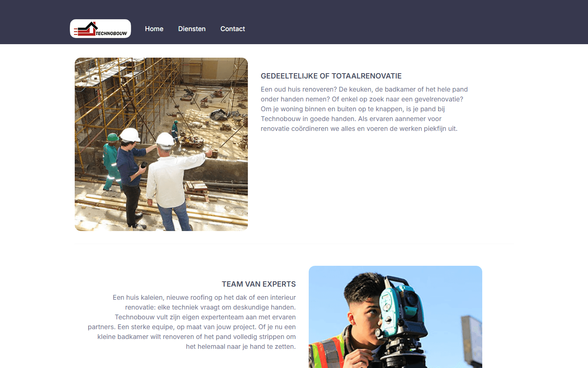
Task: Open the Diensten menu item
Action: [x=192, y=29]
